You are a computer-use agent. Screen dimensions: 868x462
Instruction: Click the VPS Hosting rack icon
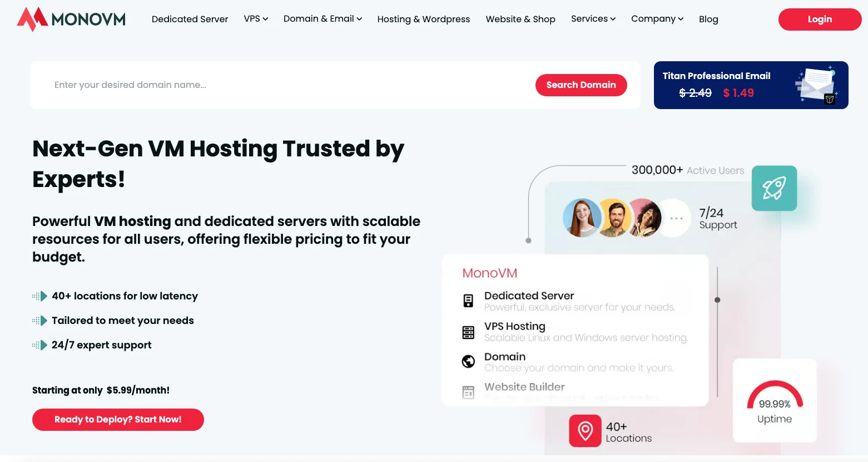click(469, 332)
